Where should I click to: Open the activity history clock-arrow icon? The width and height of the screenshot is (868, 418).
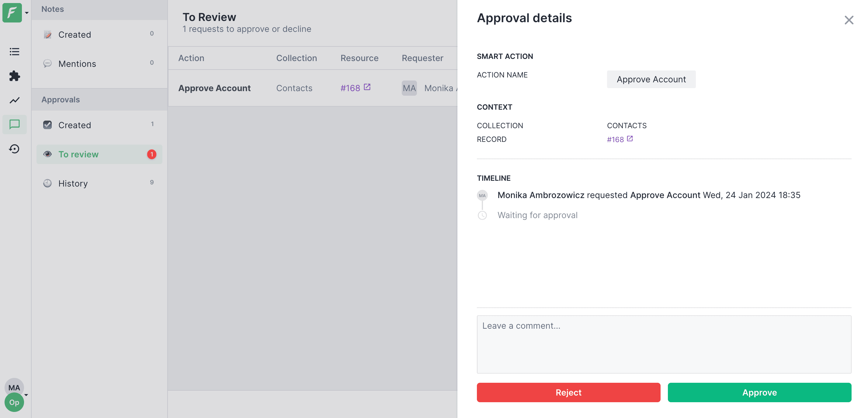[x=14, y=149]
